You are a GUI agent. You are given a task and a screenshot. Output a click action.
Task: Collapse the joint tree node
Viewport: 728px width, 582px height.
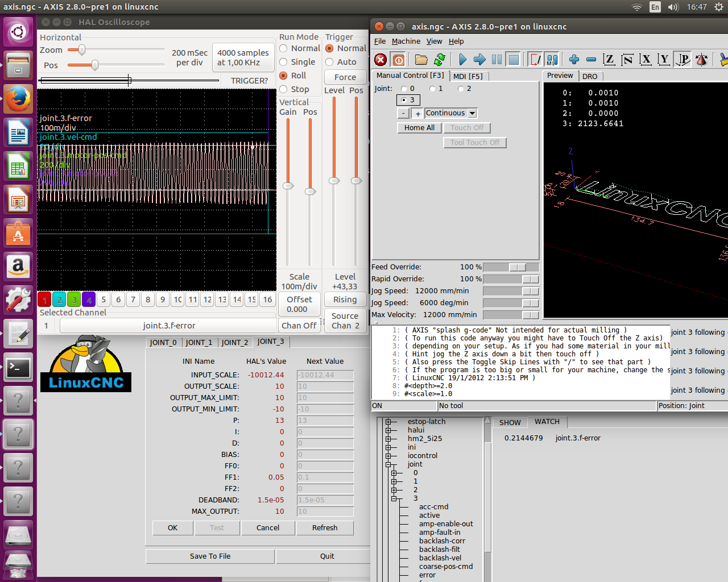pos(388,464)
